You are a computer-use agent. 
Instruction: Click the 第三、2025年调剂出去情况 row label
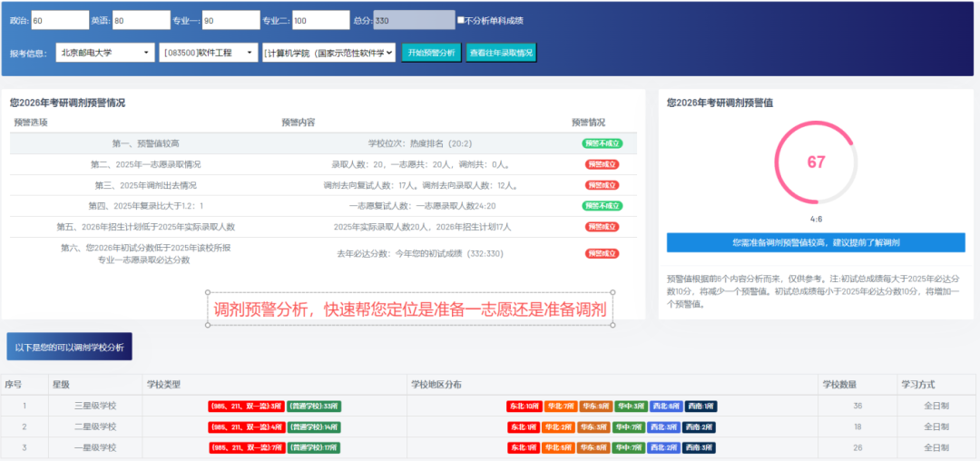(x=145, y=185)
